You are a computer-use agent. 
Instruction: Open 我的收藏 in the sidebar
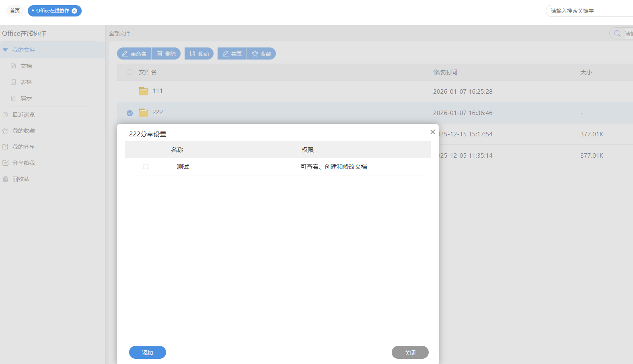coord(24,131)
